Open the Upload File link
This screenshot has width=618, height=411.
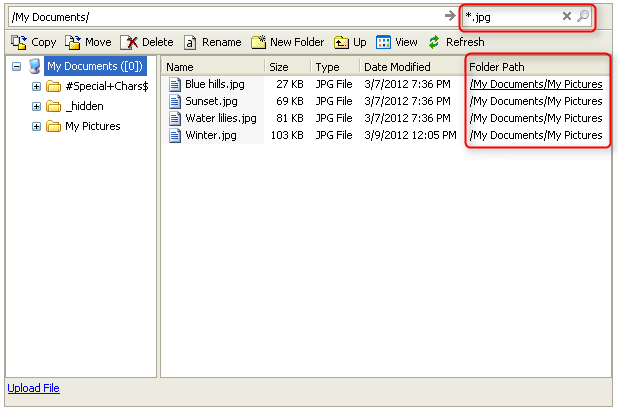click(34, 388)
